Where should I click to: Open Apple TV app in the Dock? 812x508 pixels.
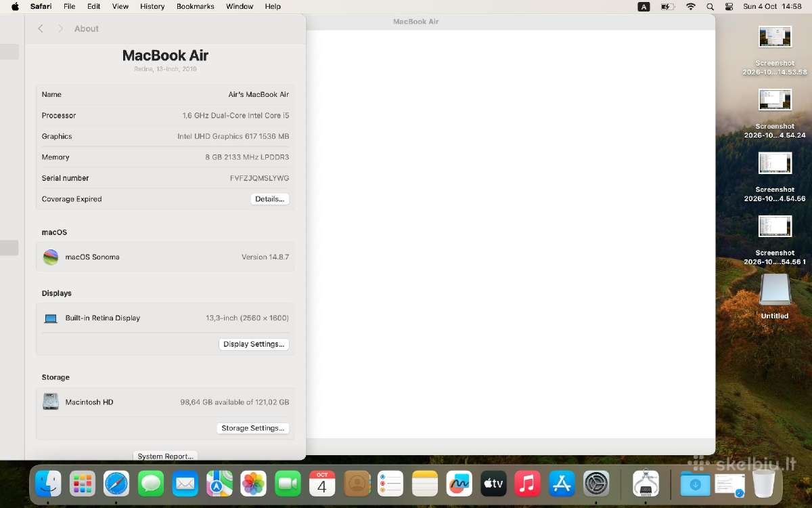pyautogui.click(x=493, y=484)
